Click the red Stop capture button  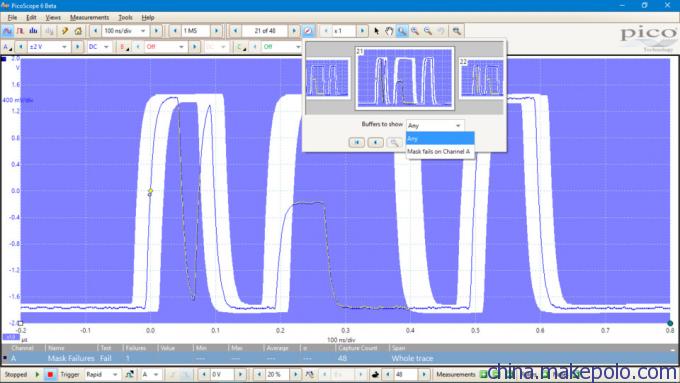[x=50, y=374]
